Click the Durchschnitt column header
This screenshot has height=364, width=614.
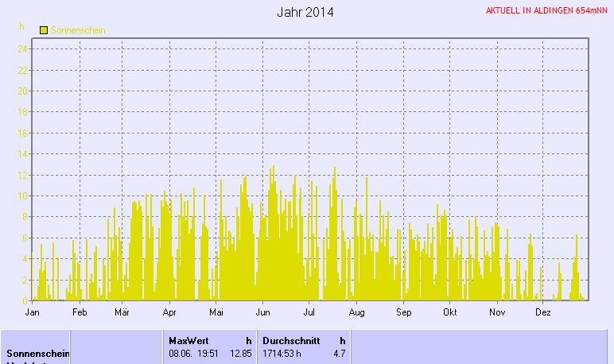click(x=291, y=340)
